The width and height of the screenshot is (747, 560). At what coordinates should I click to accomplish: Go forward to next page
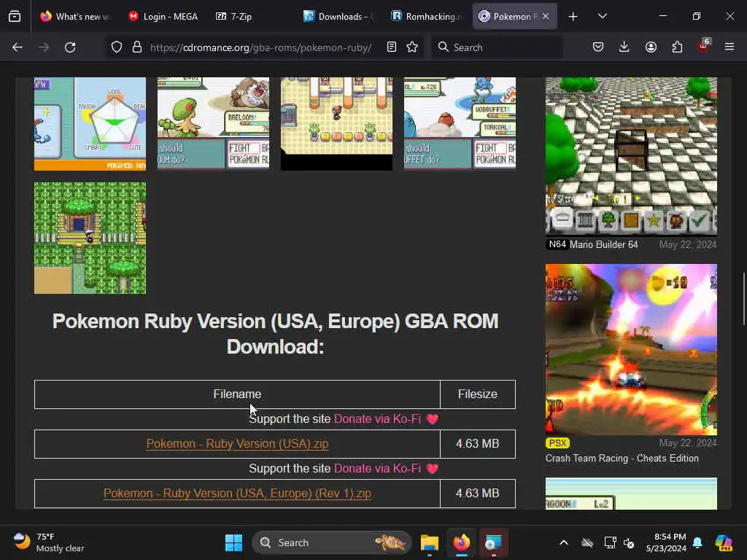pos(44,47)
